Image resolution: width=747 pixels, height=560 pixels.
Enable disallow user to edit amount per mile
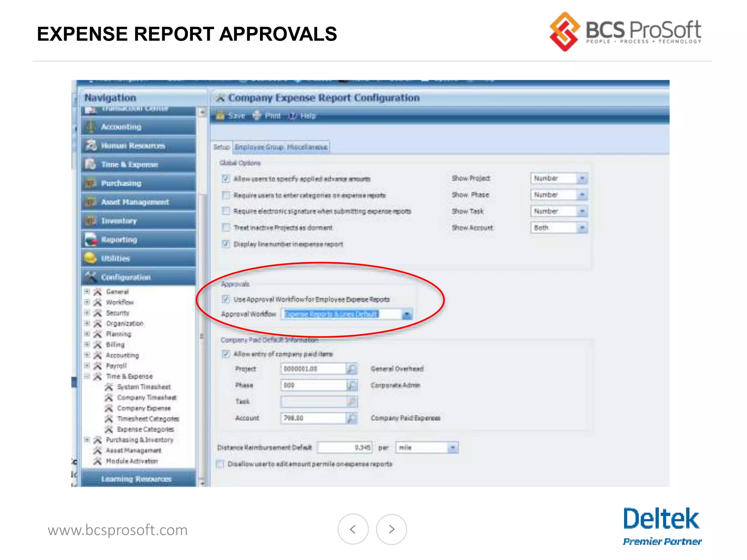[x=220, y=464]
